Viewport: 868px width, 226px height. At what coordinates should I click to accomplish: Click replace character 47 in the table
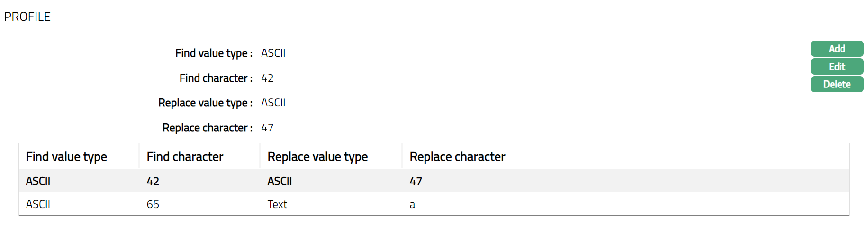416,181
